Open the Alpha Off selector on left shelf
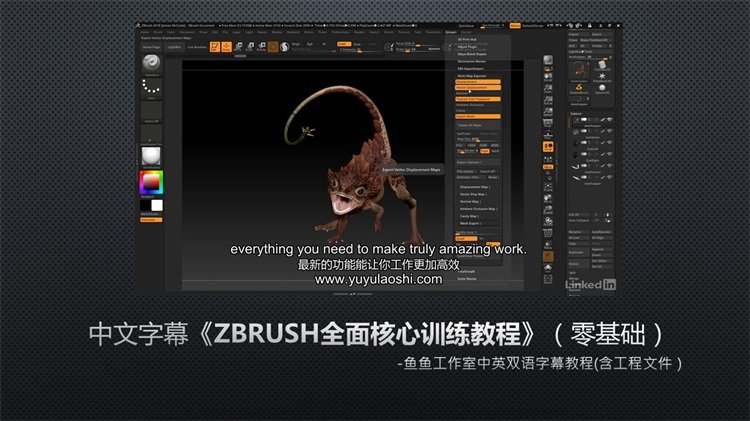The width and height of the screenshot is (750, 421). (x=151, y=110)
